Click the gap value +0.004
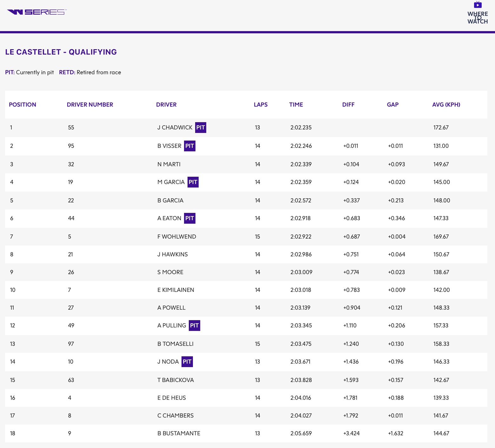 coord(397,237)
